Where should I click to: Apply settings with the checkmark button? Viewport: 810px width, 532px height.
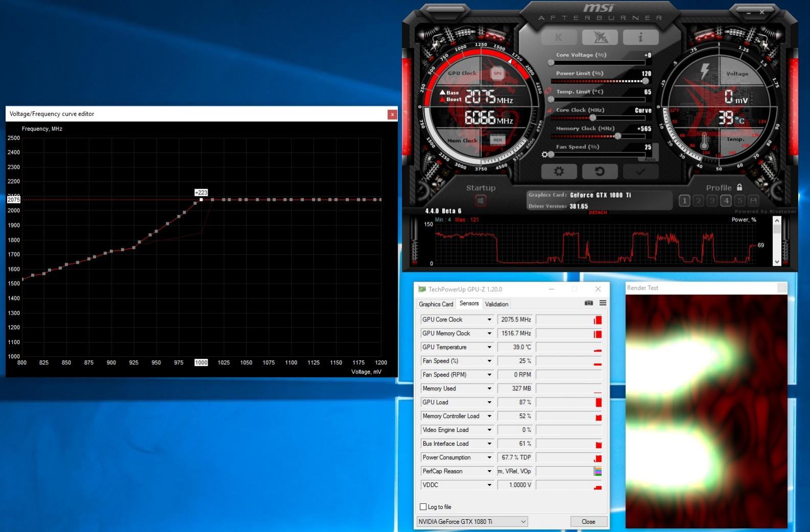[x=640, y=172]
